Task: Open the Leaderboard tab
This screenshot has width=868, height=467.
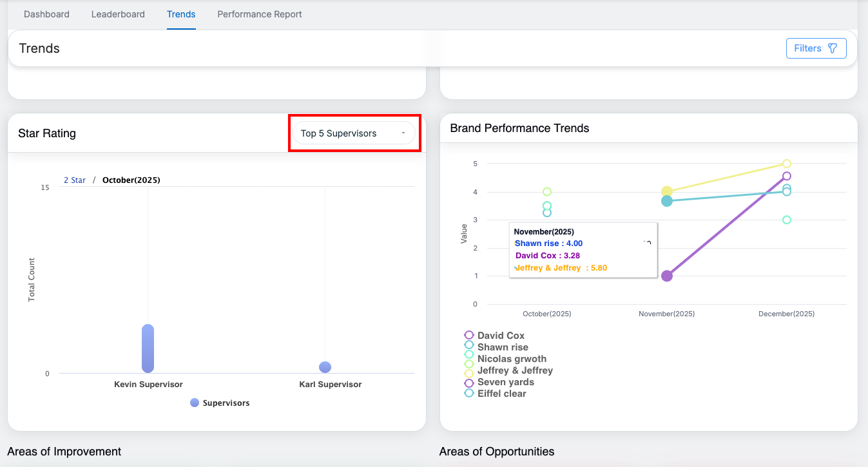Action: (x=118, y=14)
